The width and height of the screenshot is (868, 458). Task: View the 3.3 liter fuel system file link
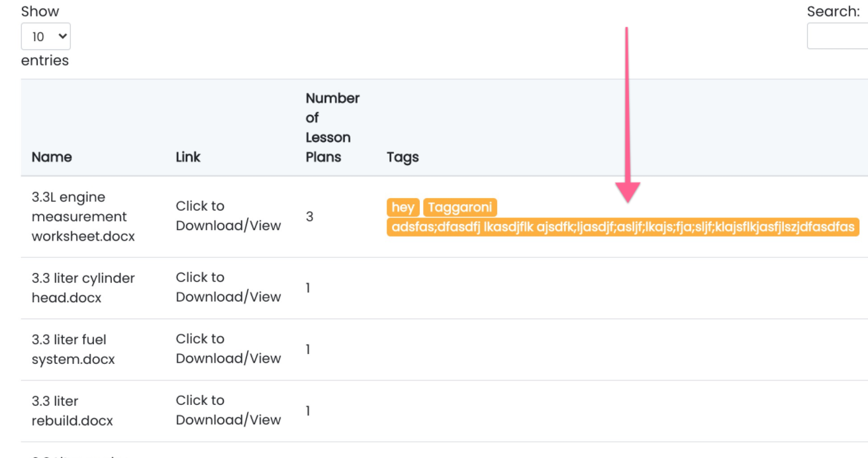point(228,349)
